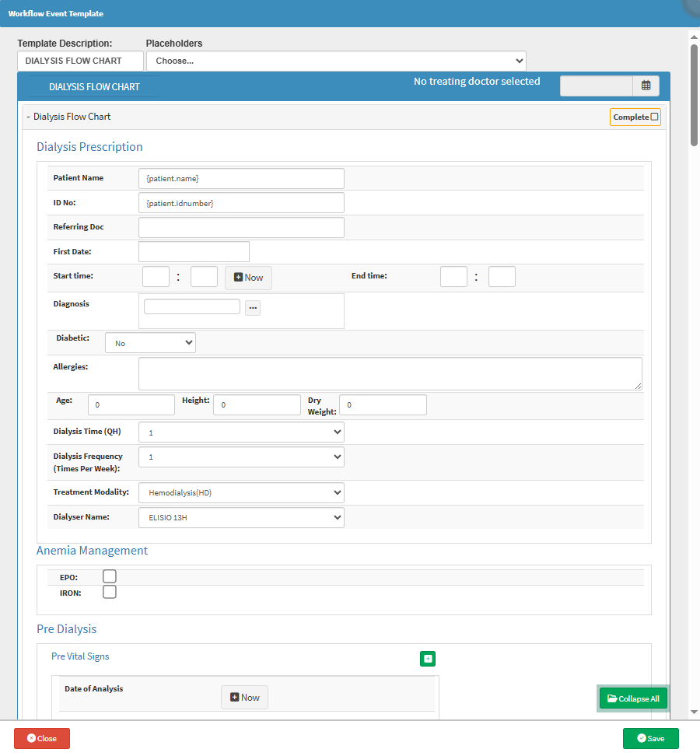Click Now button for Date of Analysis
This screenshot has height=756, width=700.
(x=244, y=698)
